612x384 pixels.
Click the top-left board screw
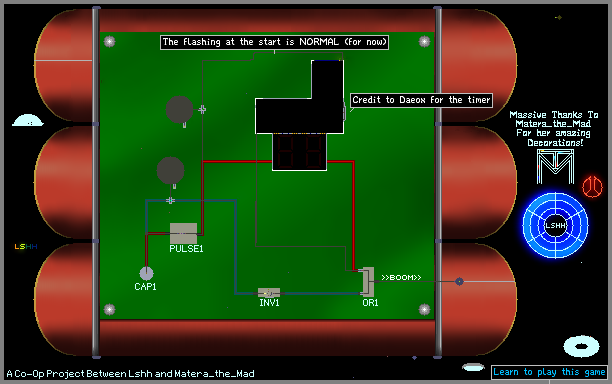pyautogui.click(x=110, y=41)
